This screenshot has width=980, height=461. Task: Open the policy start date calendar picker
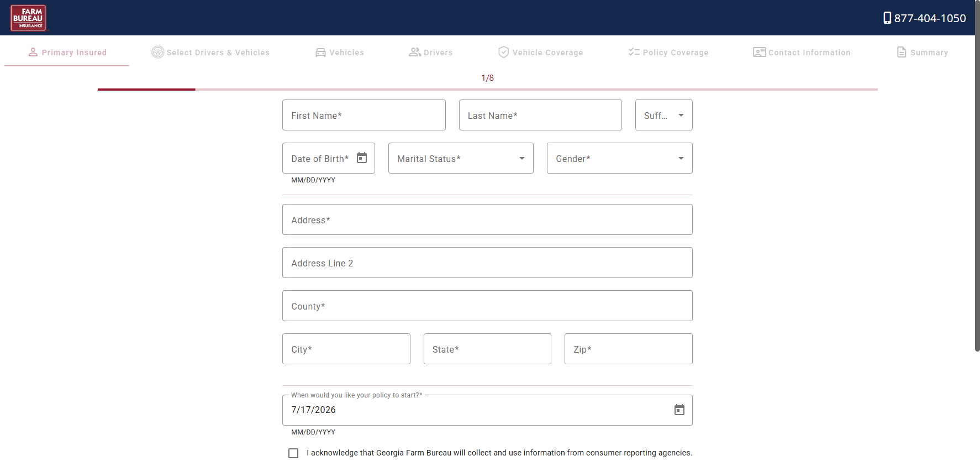[679, 410]
